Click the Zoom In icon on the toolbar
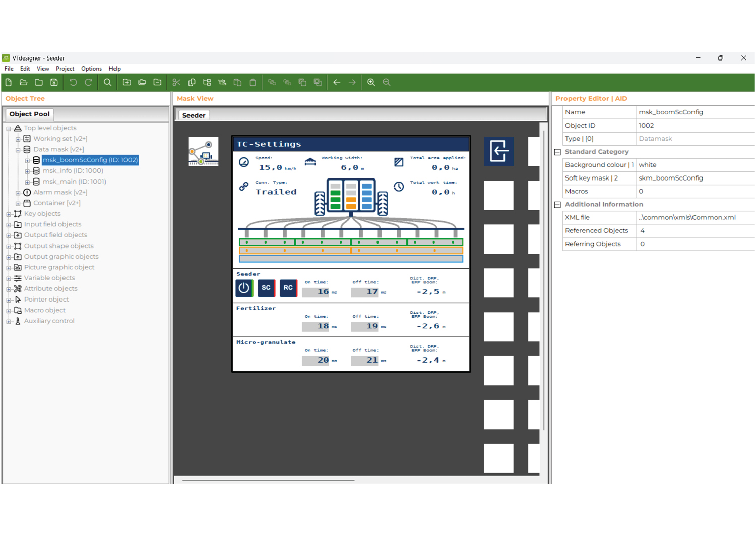Image resolution: width=756 pixels, height=538 pixels. tap(371, 82)
